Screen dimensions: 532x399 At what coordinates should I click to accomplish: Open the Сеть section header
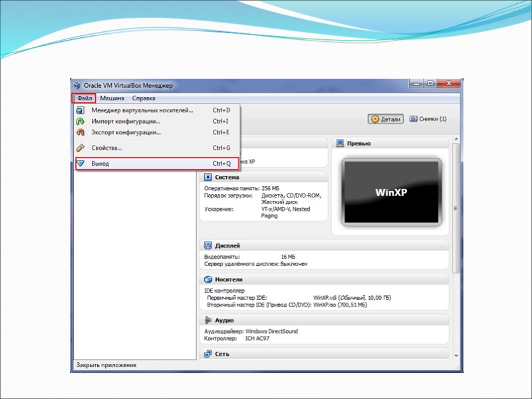[x=325, y=354]
